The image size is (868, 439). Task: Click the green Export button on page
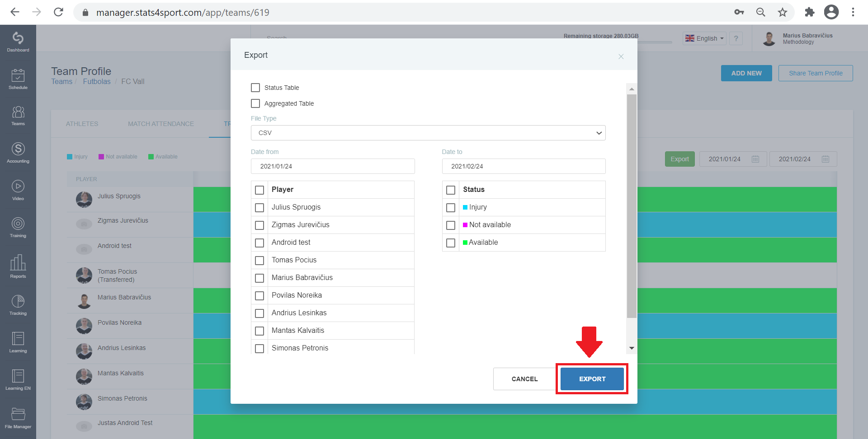pyautogui.click(x=679, y=159)
